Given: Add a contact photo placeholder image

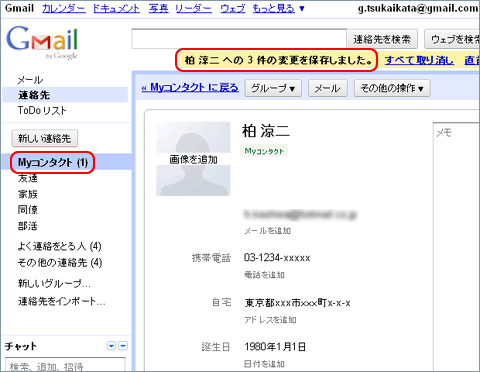Looking at the screenshot, I should click(193, 159).
